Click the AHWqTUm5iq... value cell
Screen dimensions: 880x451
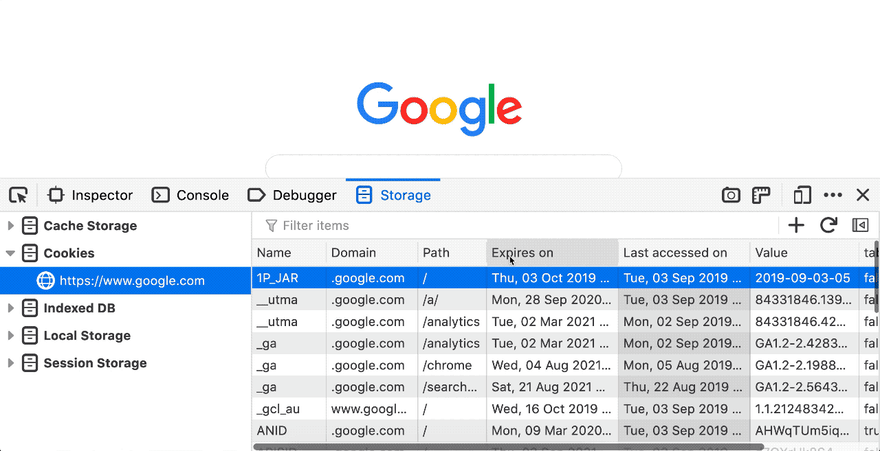click(x=804, y=431)
